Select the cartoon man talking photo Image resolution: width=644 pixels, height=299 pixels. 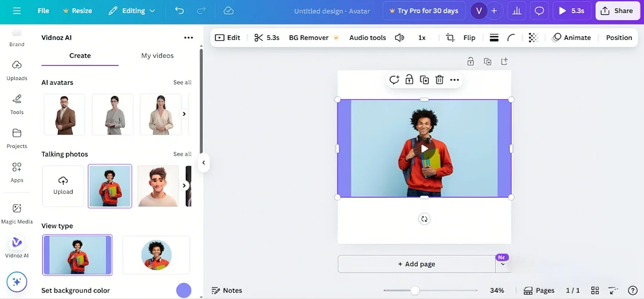tap(158, 186)
